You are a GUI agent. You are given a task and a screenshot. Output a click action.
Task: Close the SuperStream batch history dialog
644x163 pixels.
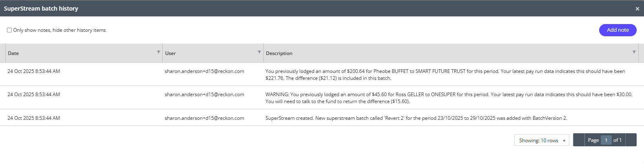[x=637, y=9]
